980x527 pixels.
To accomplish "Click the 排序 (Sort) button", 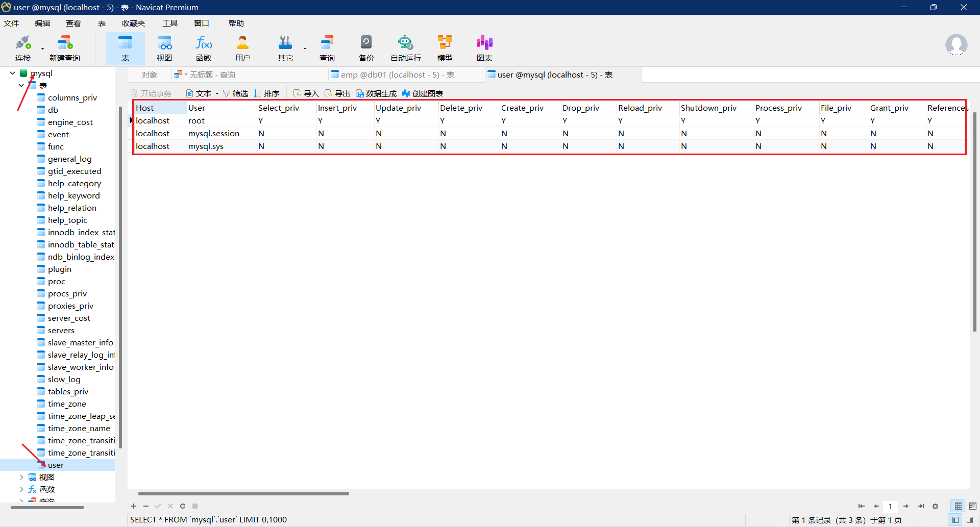I will (266, 93).
